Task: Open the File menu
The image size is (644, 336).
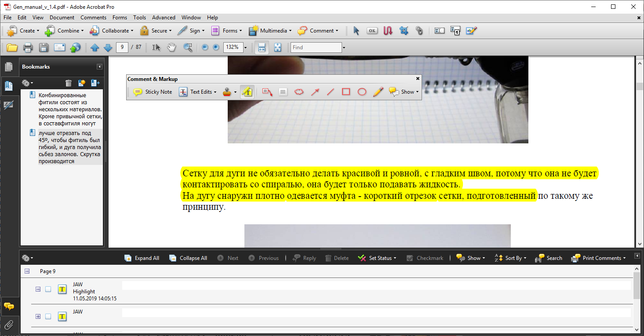Action: coord(7,18)
